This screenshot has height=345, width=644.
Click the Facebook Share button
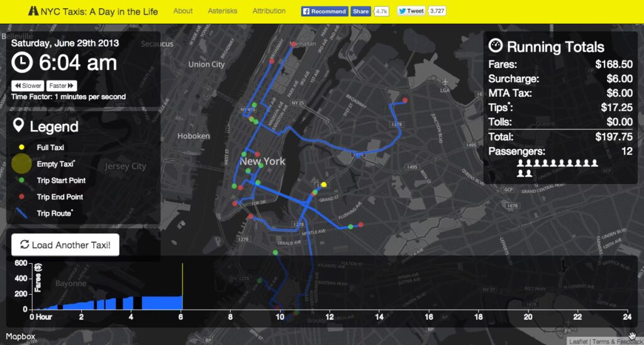[x=360, y=11]
